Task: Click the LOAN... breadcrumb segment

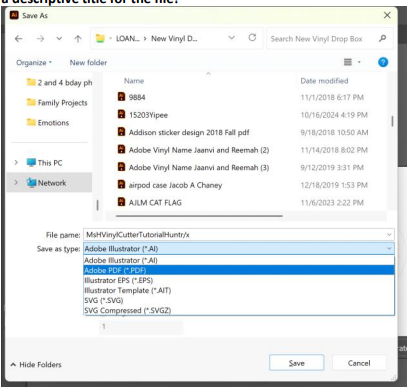Action: point(128,39)
